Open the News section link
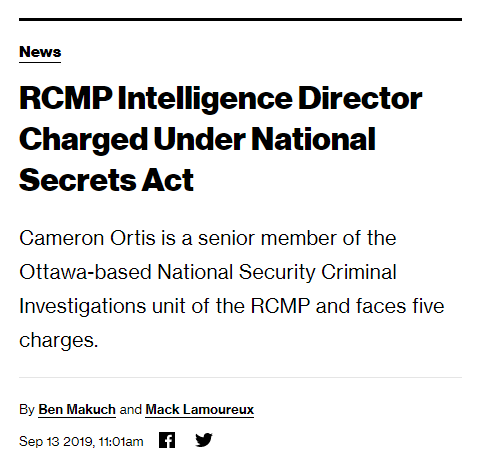This screenshot has width=479, height=457. pyautogui.click(x=40, y=52)
